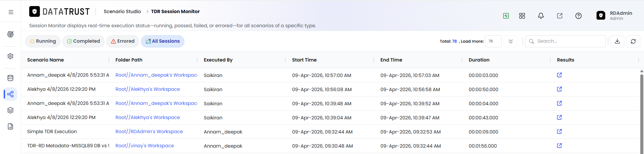The image size is (644, 154).
Task: Download the session list
Action: coord(617,41)
